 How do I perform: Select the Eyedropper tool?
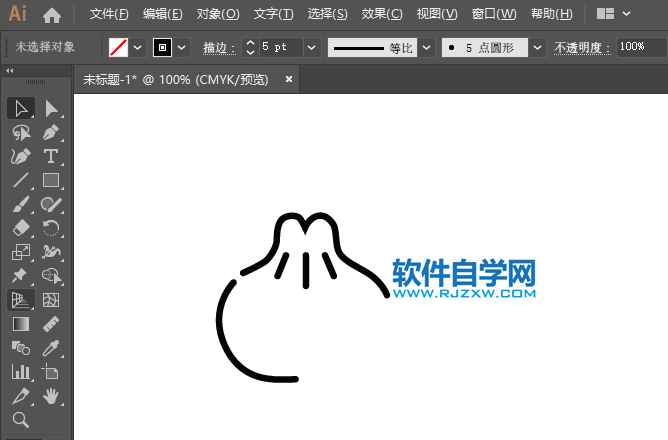(51, 348)
